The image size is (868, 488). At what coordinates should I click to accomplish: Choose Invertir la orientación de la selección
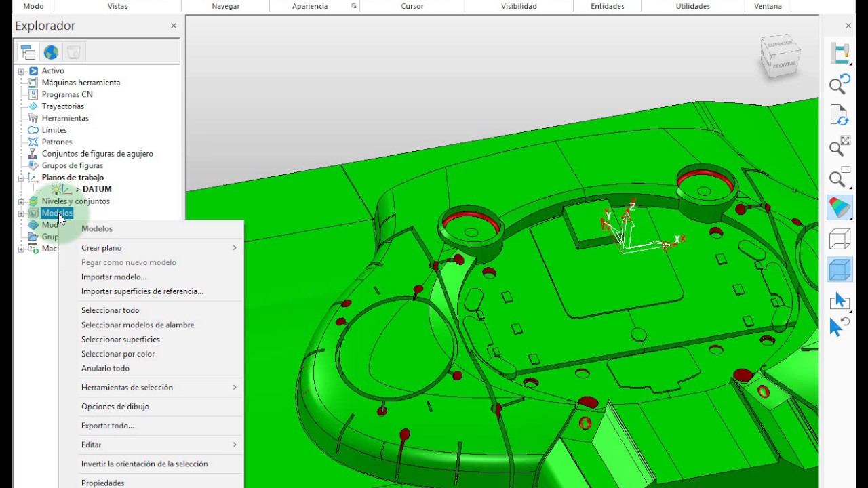pyautogui.click(x=144, y=464)
